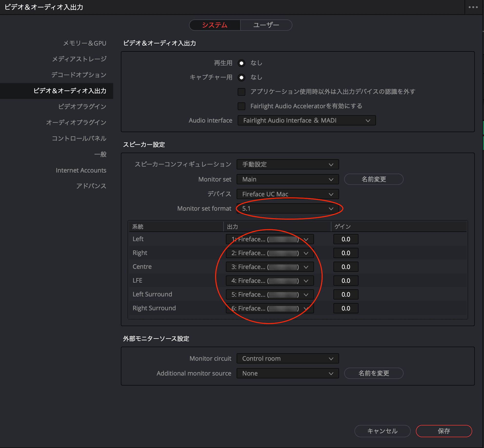The width and height of the screenshot is (484, 448).
Task: Switch to the システム tab
Action: tap(215, 24)
